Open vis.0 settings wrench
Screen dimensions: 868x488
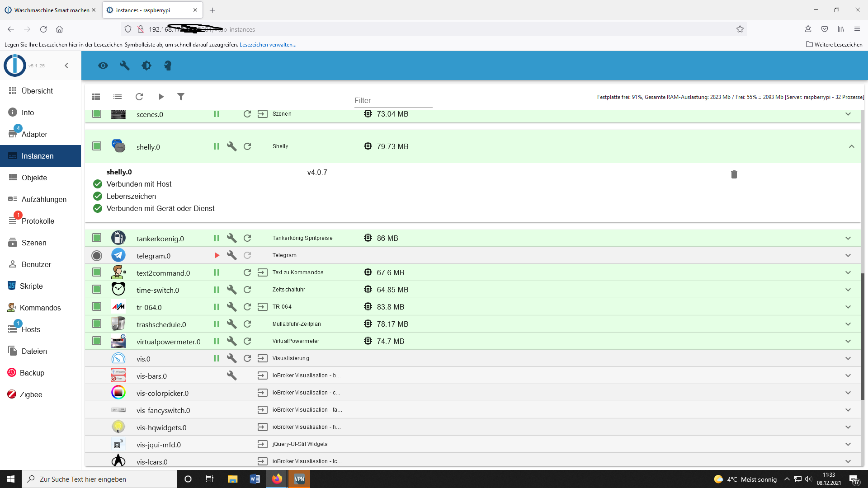point(231,358)
